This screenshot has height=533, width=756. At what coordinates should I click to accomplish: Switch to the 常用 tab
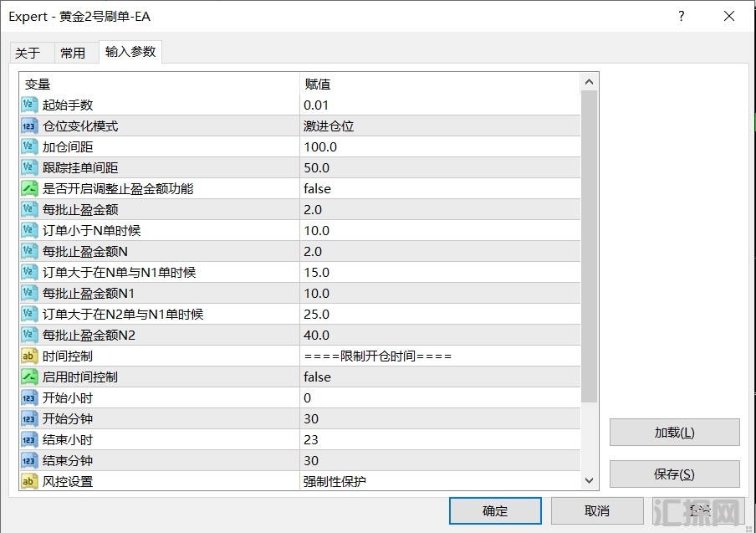tap(73, 53)
